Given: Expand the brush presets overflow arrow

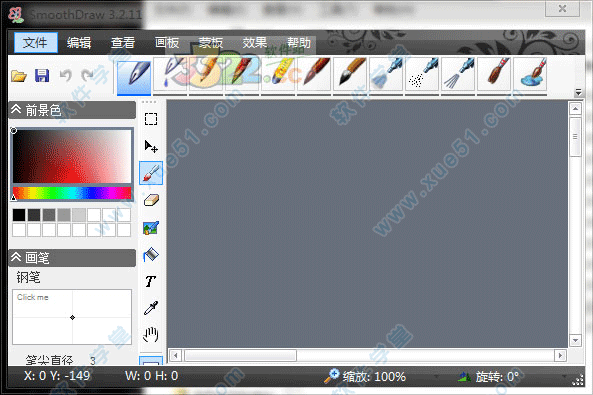Looking at the screenshot, I should click(578, 92).
